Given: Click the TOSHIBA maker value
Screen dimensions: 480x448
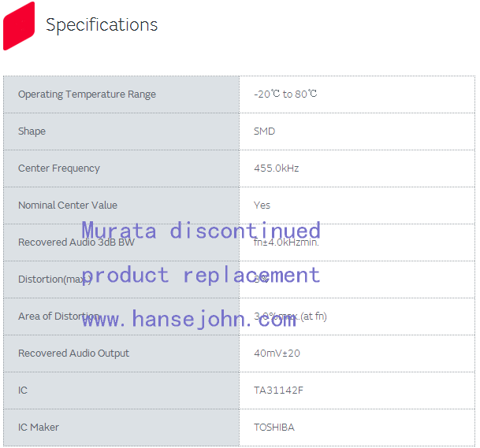Looking at the screenshot, I should click(273, 428).
